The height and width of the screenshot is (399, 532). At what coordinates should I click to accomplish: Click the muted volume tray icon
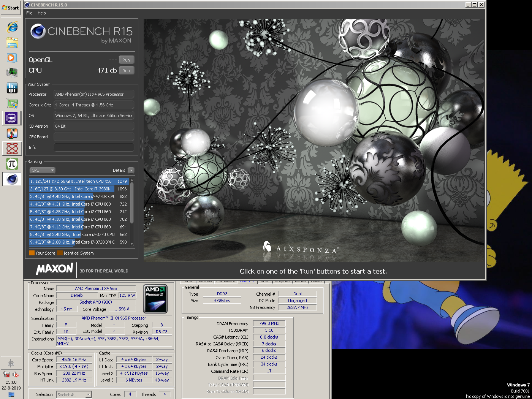point(16,374)
